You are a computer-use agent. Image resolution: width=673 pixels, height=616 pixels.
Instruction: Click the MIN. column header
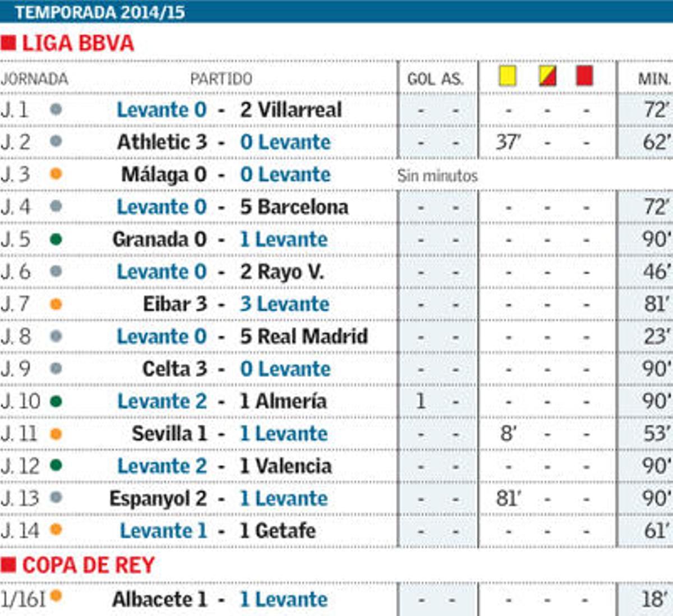654,79
